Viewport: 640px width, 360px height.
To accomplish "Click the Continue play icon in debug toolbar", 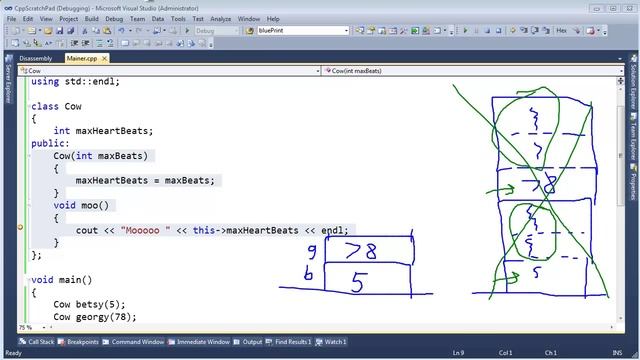I will click(465, 31).
